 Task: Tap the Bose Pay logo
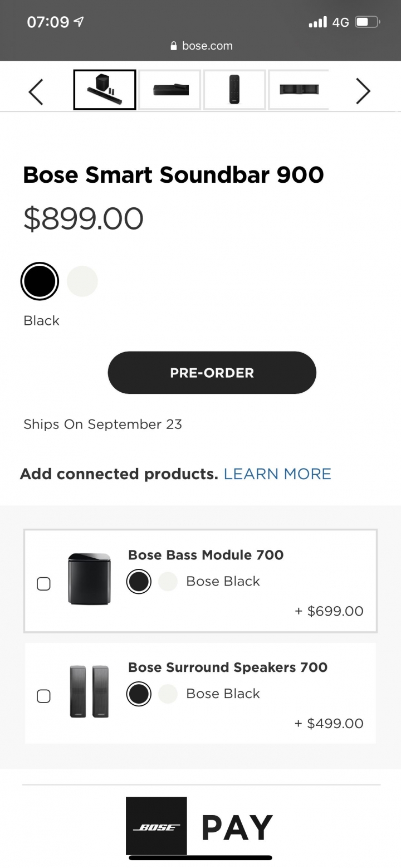click(199, 826)
